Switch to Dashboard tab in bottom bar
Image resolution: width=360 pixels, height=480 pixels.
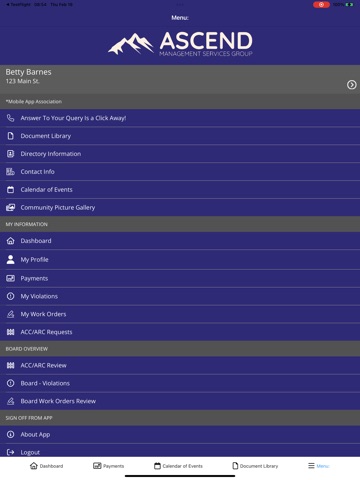pyautogui.click(x=46, y=466)
